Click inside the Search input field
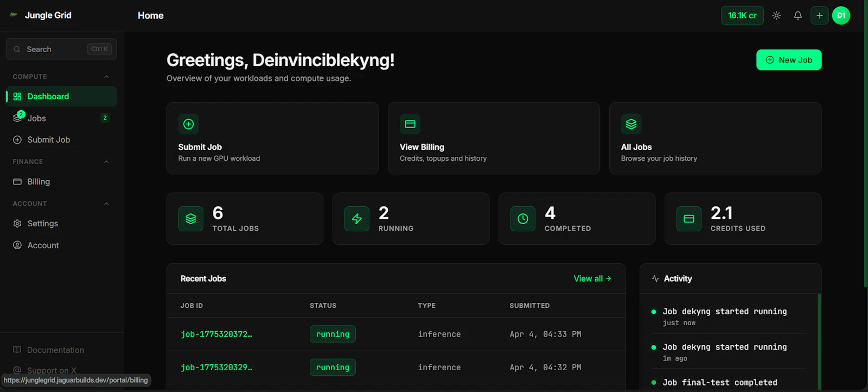 pos(61,49)
